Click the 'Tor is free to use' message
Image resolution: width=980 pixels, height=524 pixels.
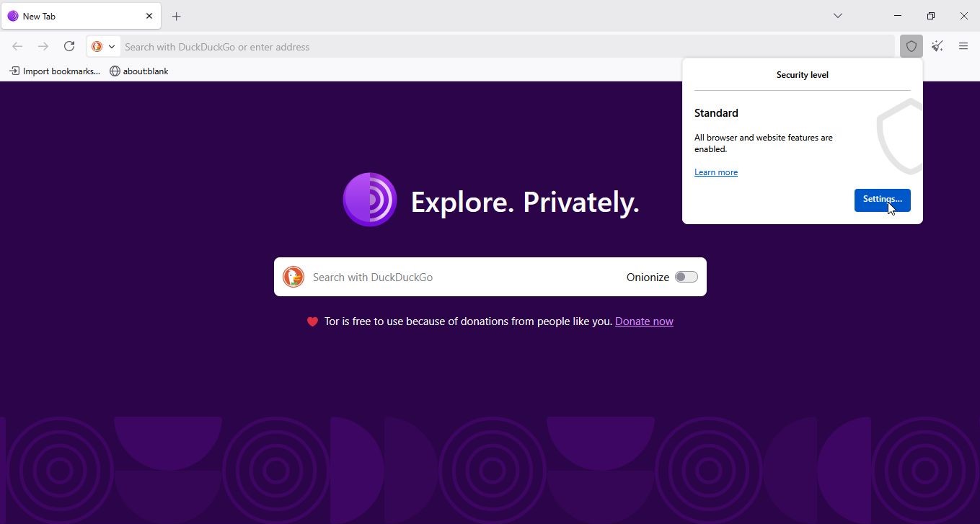(468, 321)
